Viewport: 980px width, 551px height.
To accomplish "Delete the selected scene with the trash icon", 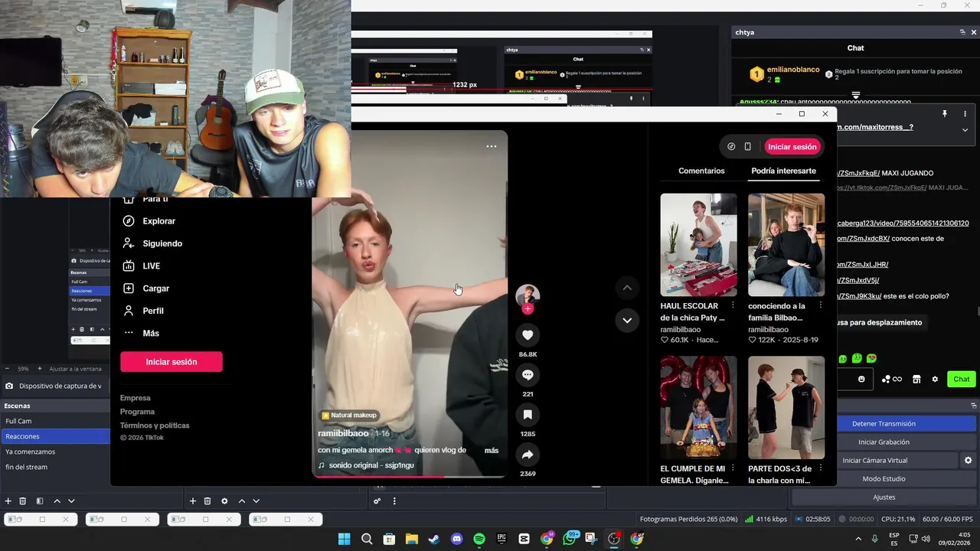I will 23,501.
